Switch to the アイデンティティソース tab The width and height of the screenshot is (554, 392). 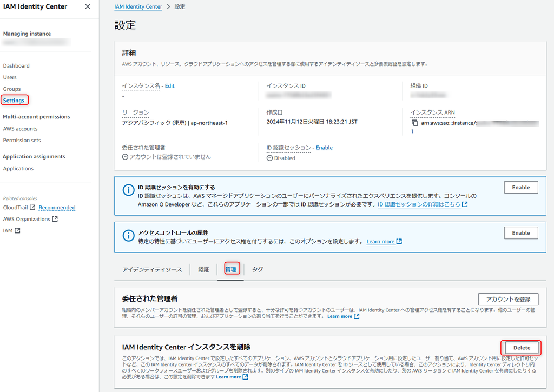pos(152,269)
